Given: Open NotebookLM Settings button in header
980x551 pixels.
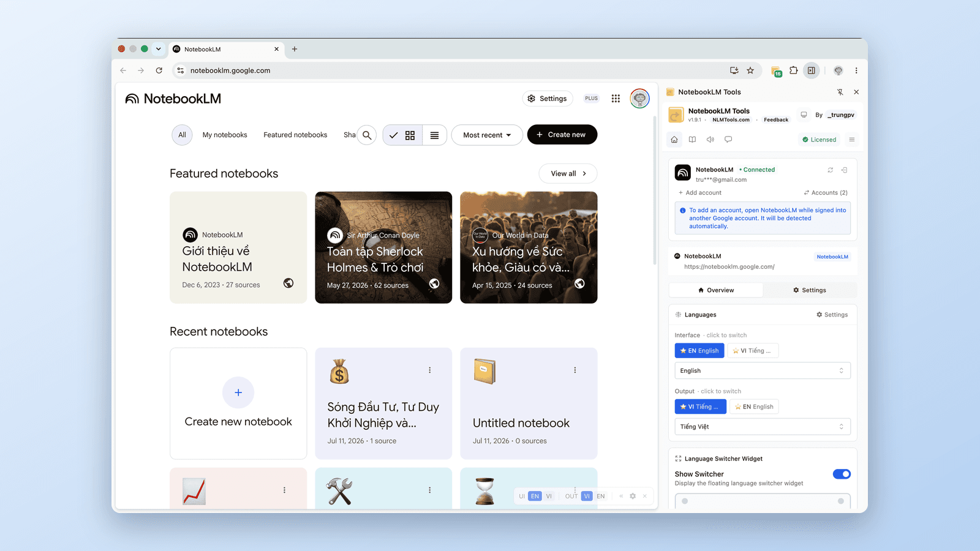Looking at the screenshot, I should click(x=547, y=99).
